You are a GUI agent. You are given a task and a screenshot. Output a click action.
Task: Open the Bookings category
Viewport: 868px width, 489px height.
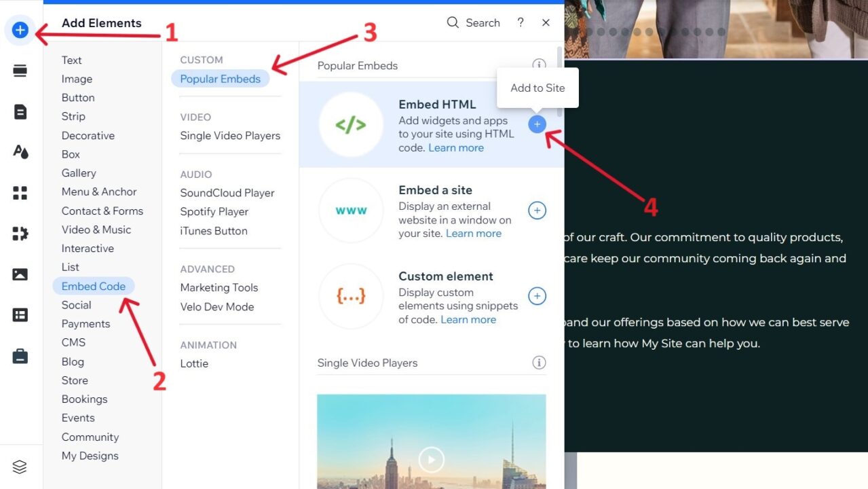(84, 399)
